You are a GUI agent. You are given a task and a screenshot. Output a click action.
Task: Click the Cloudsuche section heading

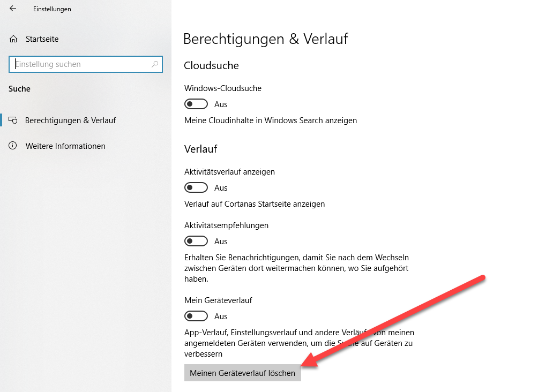tap(211, 65)
